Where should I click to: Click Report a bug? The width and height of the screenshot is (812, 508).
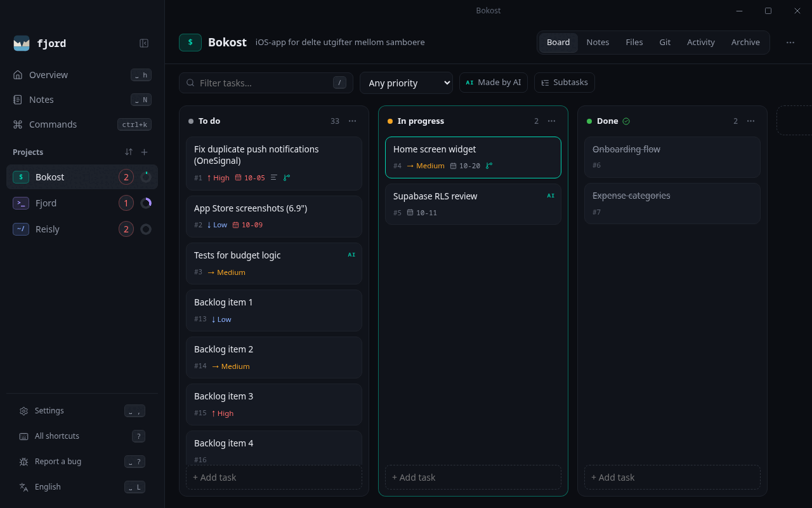tap(82, 462)
